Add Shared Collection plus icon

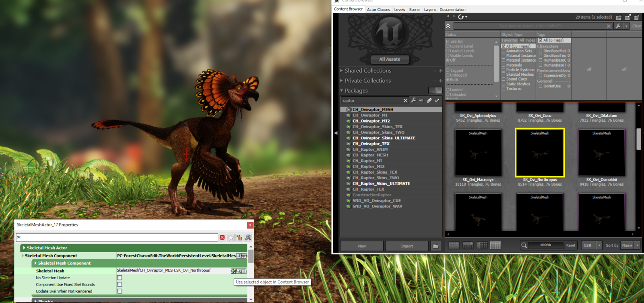point(440,71)
